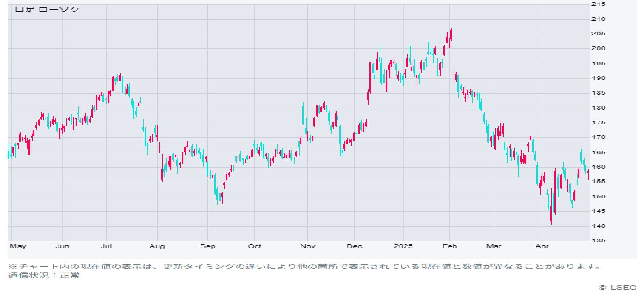Select the Nov month marker
Viewport: 644px width, 296px height.
(x=308, y=246)
